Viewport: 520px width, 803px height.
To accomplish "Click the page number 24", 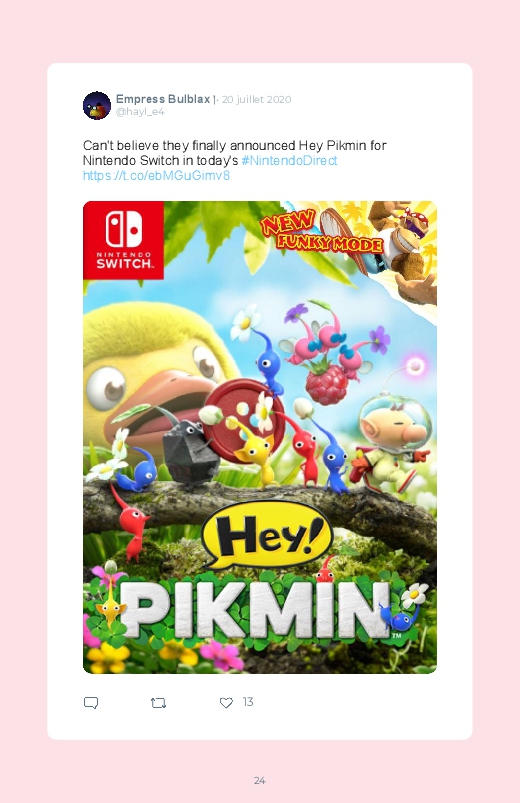I will click(260, 780).
